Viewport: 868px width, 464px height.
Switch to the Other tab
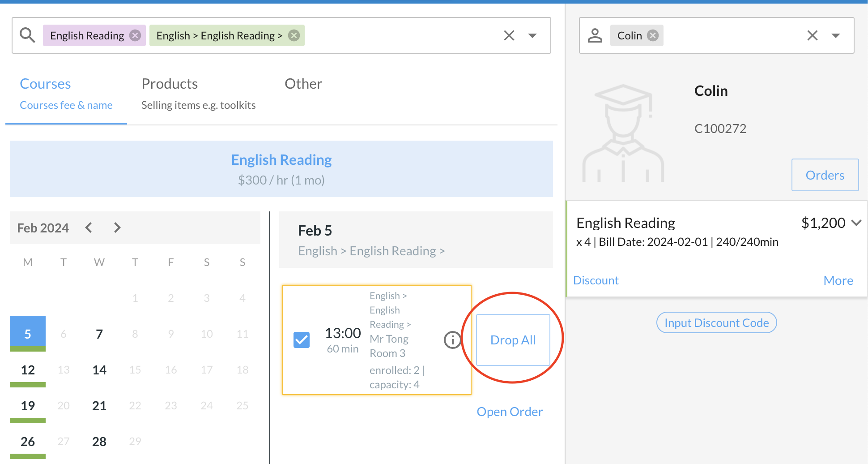[x=303, y=84]
